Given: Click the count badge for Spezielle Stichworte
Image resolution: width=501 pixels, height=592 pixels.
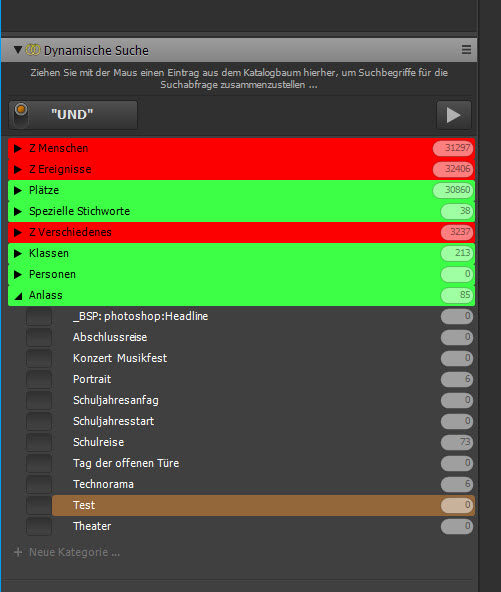Looking at the screenshot, I should pyautogui.click(x=457, y=211).
